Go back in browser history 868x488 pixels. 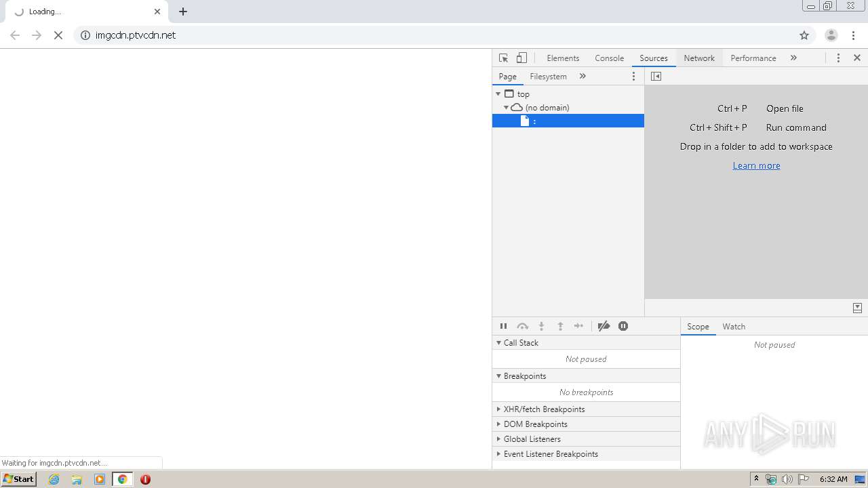click(15, 35)
